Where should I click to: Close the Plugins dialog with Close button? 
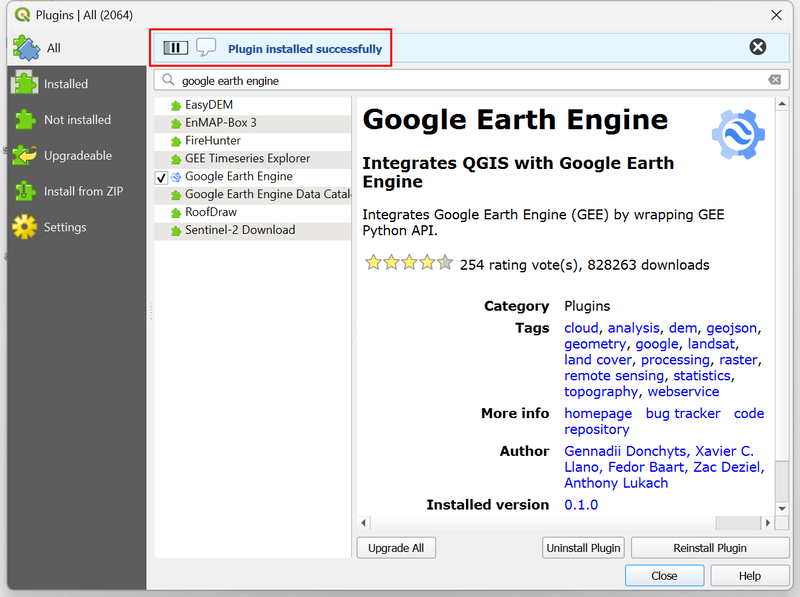coord(664,576)
